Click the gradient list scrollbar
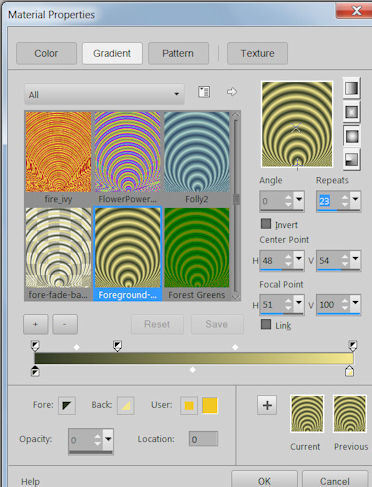Viewport: 372px width, 487px height. (236, 206)
